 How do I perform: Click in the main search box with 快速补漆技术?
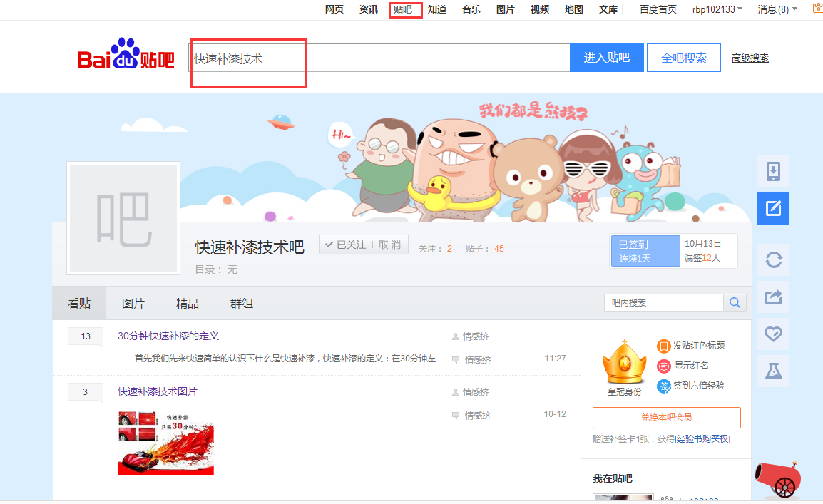379,58
